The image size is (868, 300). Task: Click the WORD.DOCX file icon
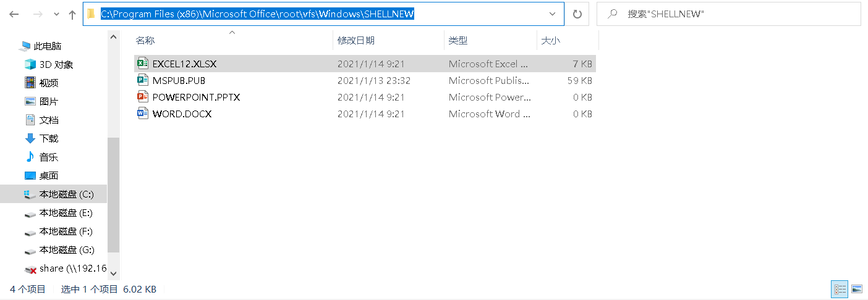[x=142, y=114]
